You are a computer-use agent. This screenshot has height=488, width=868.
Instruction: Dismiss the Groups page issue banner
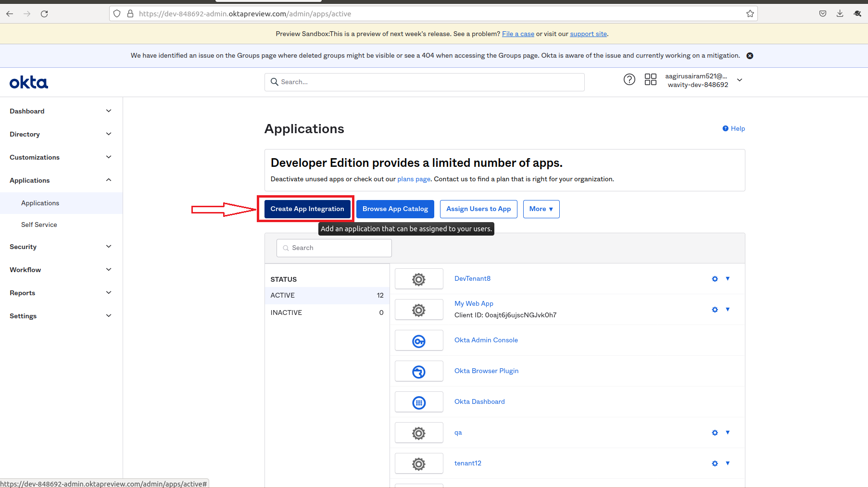[x=749, y=56]
